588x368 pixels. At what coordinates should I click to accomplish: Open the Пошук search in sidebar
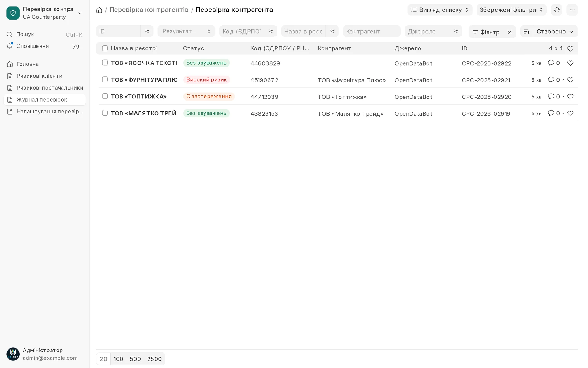[45, 35]
